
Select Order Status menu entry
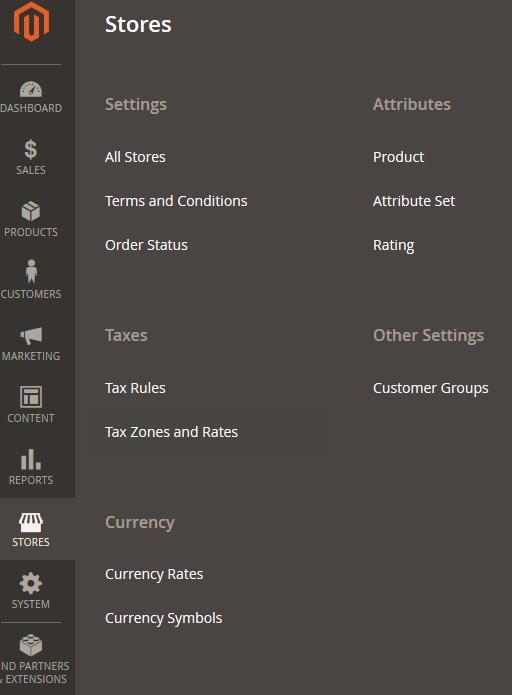[146, 245]
